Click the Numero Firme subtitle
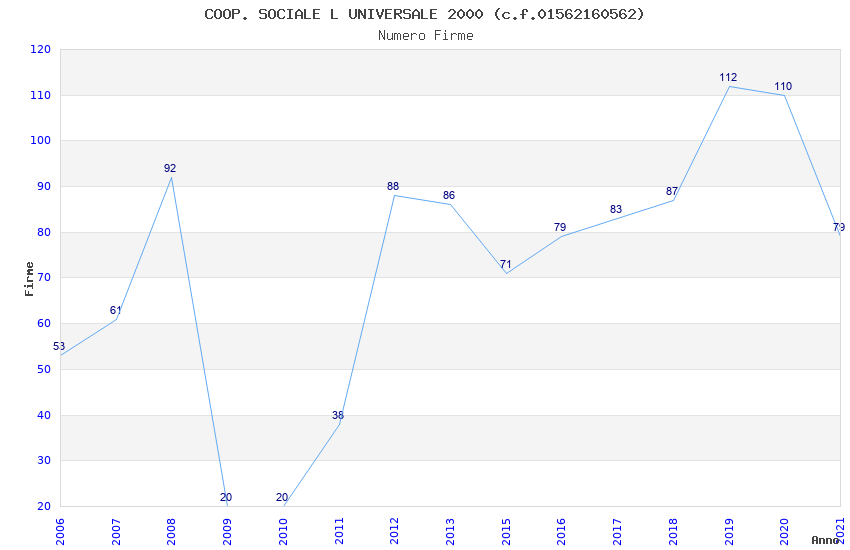This screenshot has width=850, height=550. 426,36
